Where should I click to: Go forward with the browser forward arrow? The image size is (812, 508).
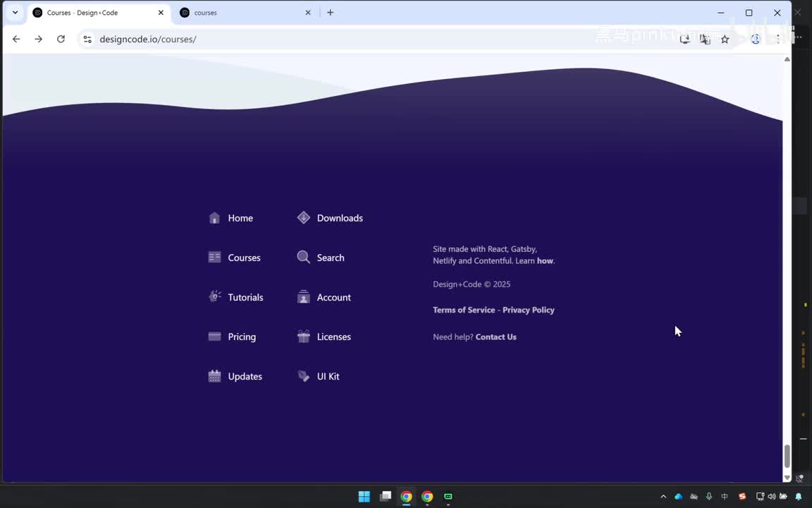38,39
